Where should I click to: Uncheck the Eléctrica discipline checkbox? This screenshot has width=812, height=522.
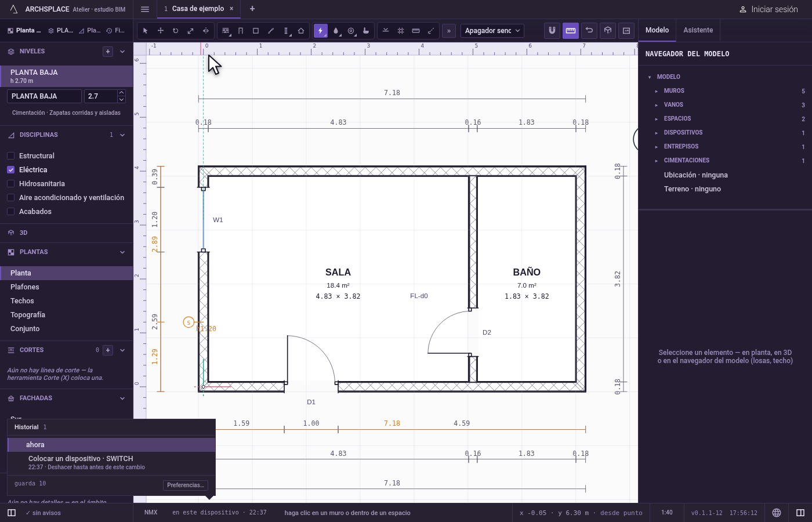pyautogui.click(x=10, y=170)
